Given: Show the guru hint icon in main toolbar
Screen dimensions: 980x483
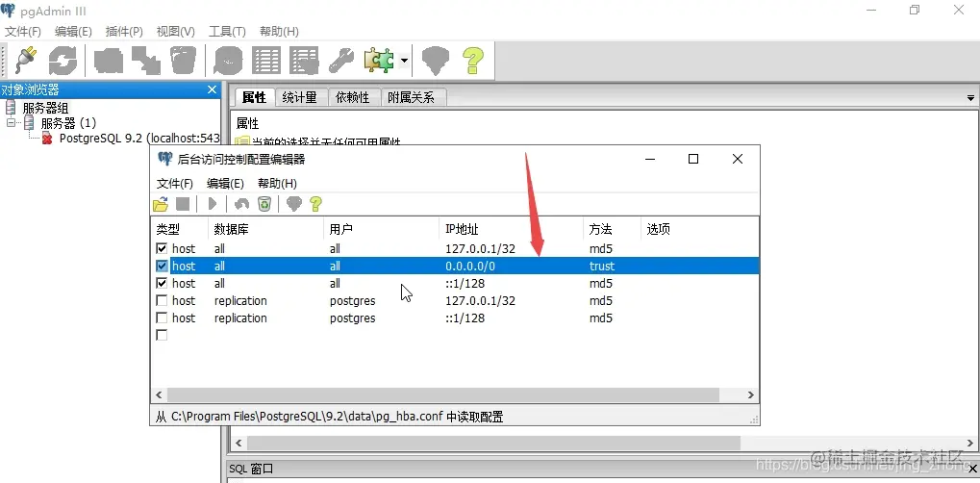Looking at the screenshot, I should [x=436, y=61].
